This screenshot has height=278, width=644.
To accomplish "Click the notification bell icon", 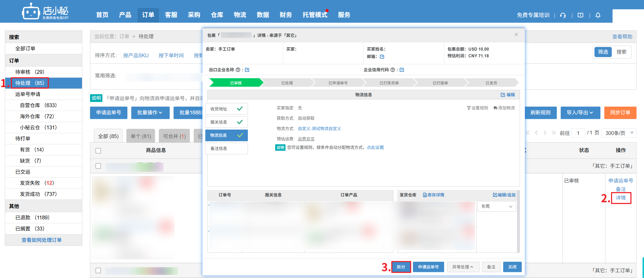I will (598, 15).
